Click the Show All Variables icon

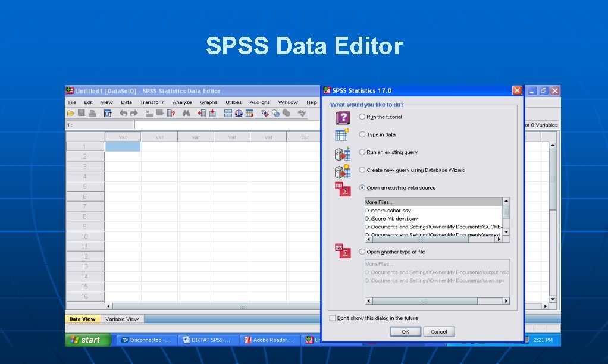click(x=286, y=113)
